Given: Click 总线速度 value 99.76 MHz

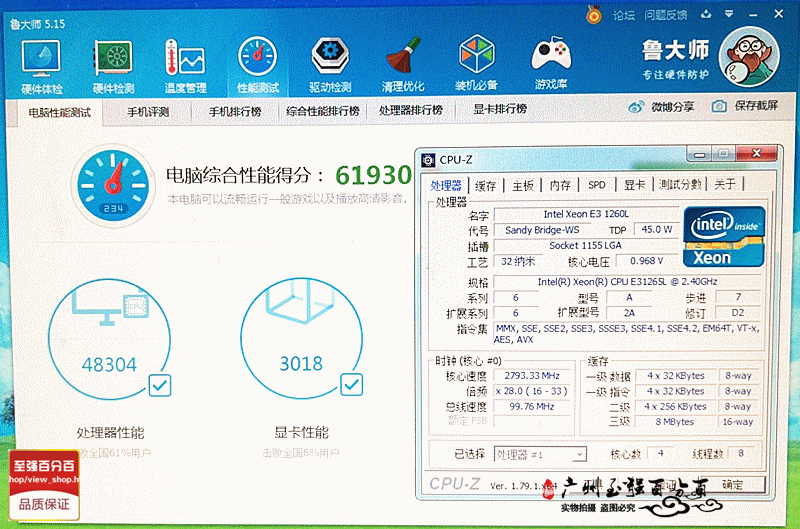Looking at the screenshot, I should tap(532, 407).
